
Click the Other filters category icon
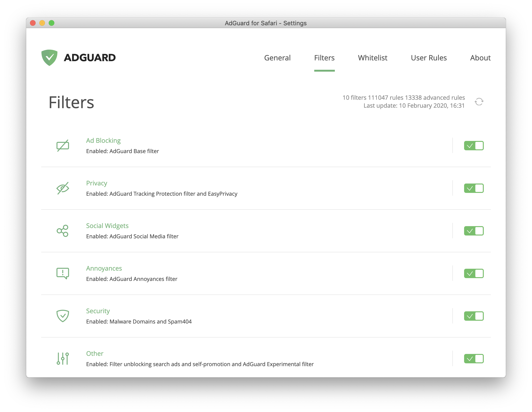[x=63, y=359]
